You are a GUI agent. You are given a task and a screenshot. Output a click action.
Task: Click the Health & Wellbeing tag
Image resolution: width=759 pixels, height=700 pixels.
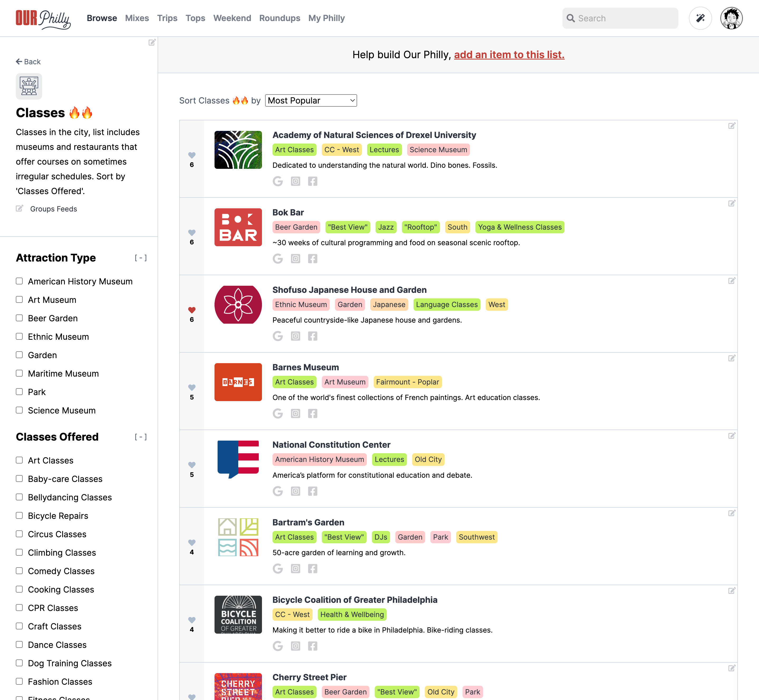tap(352, 614)
